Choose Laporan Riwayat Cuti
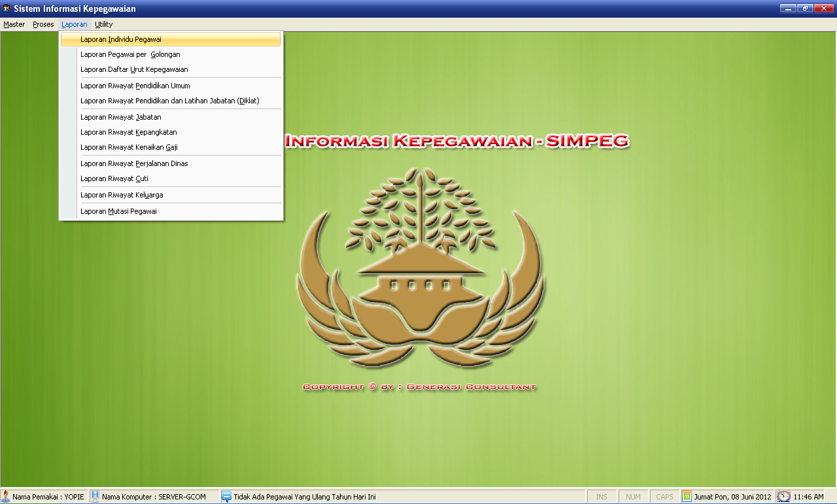837x504 pixels. 114,178
